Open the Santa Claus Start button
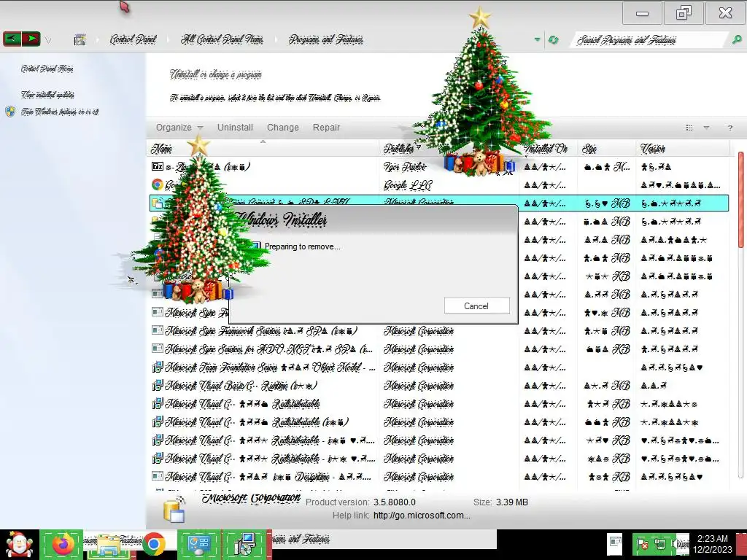Image resolution: width=747 pixels, height=560 pixels. [19, 544]
